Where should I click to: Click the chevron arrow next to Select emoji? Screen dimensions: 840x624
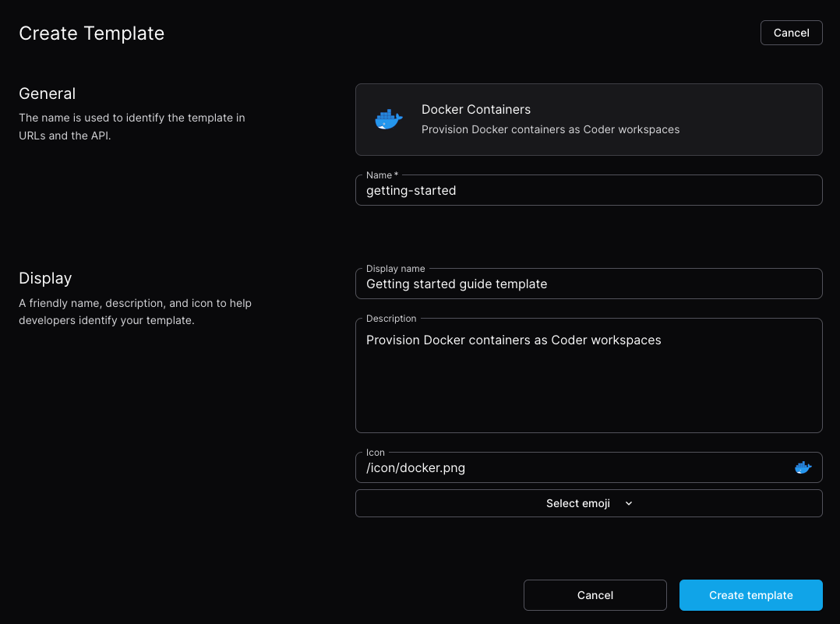(628, 503)
